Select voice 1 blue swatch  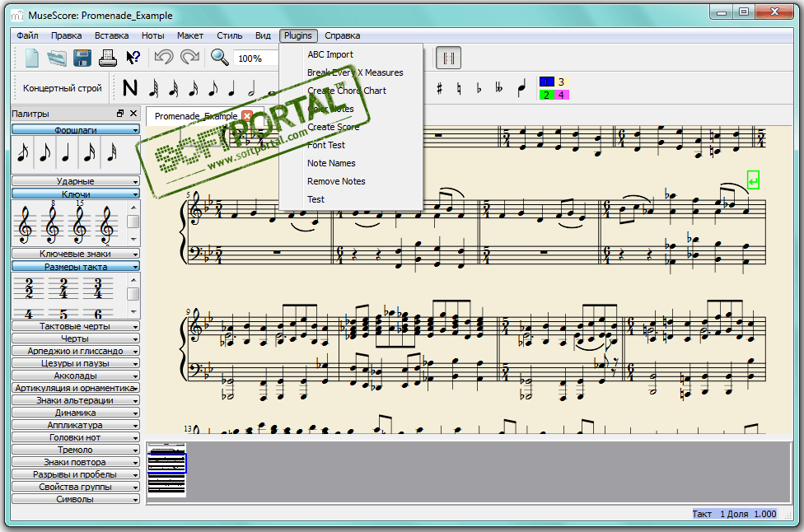547,82
